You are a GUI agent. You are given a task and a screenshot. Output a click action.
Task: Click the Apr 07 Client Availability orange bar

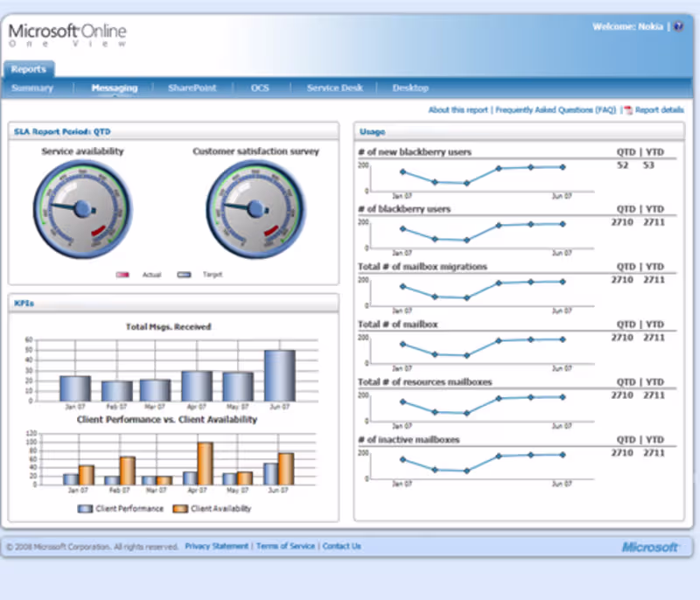tap(206, 464)
